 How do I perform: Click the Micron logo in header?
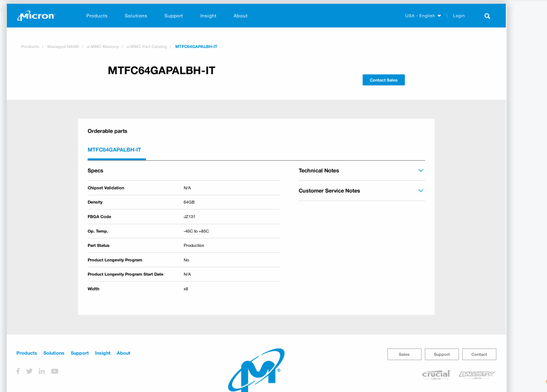pyautogui.click(x=36, y=16)
